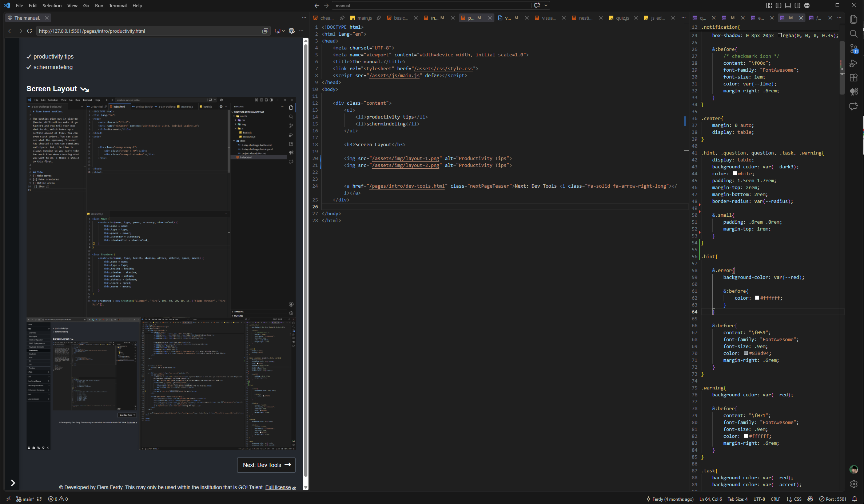This screenshot has width=864, height=504.
Task: Open the More Actions menu of the HTML editor group
Action: tap(684, 18)
